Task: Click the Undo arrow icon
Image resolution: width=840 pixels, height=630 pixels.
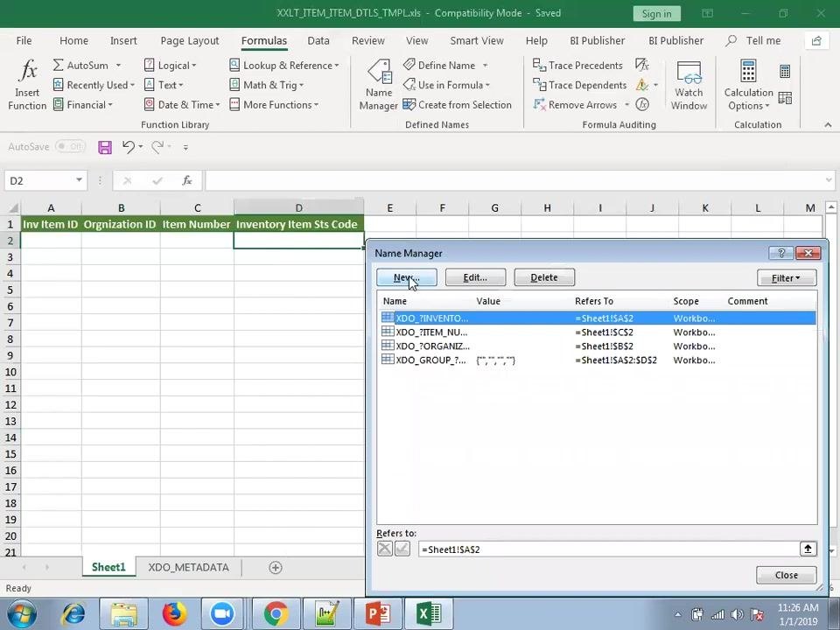Action: 128,146
